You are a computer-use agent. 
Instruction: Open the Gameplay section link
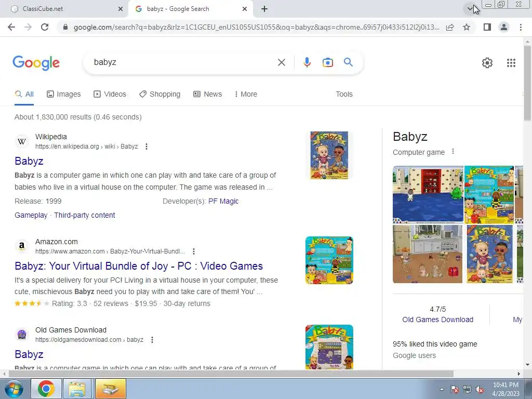[31, 215]
